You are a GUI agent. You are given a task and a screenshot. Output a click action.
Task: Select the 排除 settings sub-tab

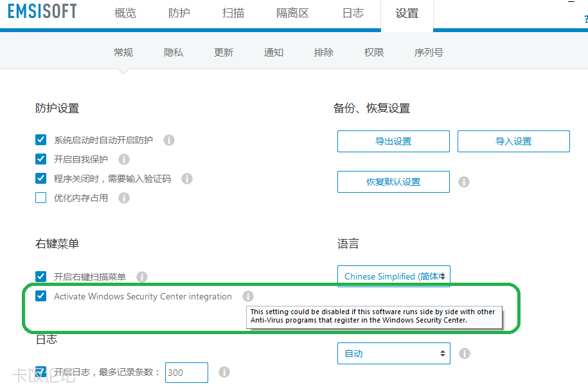[324, 53]
